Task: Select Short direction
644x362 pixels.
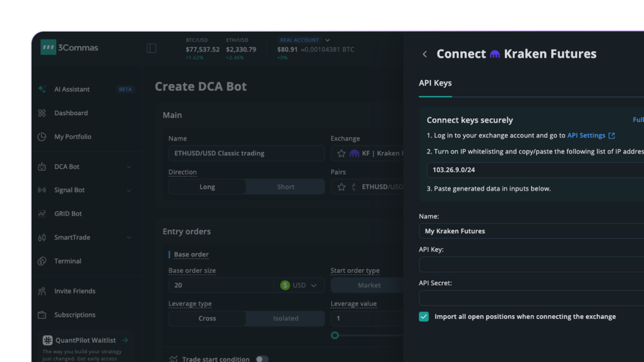Action: (286, 187)
